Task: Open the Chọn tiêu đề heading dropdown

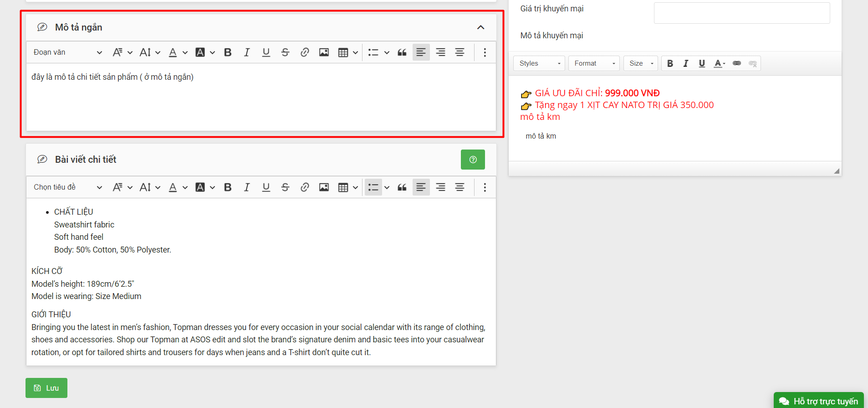Action: point(67,187)
